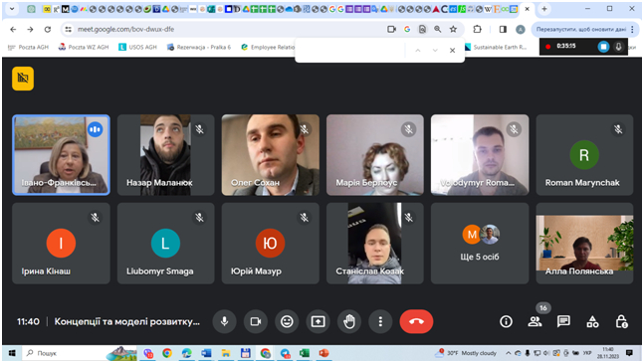Open Sustainable Earth R... bookmark

pyautogui.click(x=496, y=47)
